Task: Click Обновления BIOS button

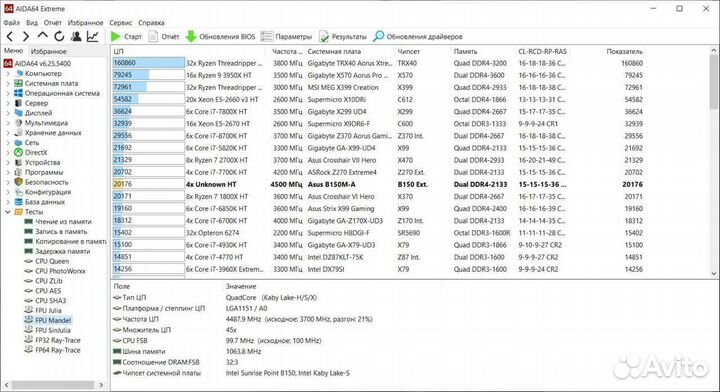Action: 220,37
